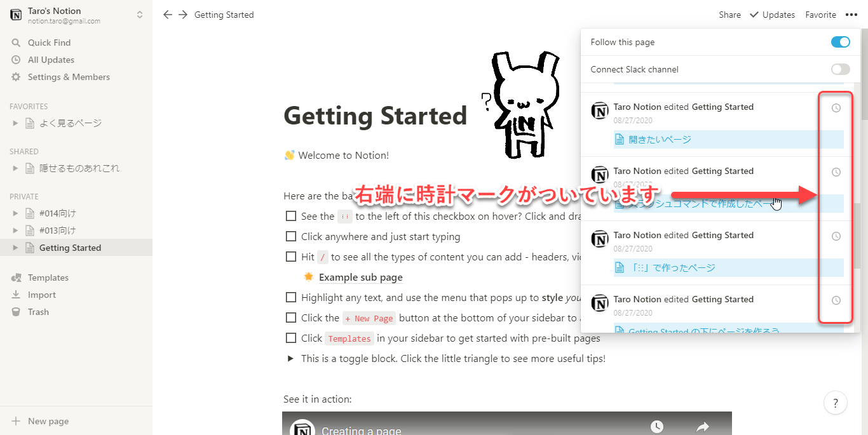Open the Example sub page link
This screenshot has height=435, width=868.
[360, 277]
